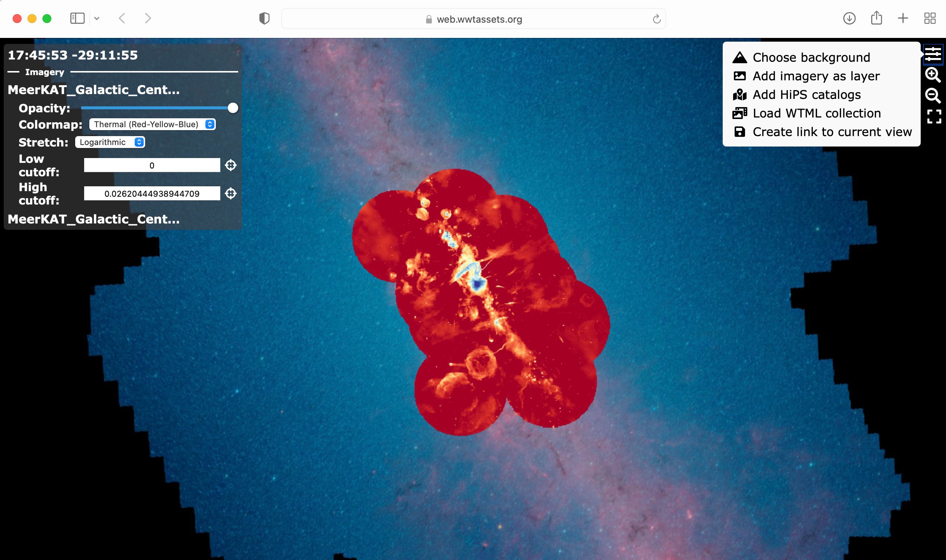Viewport: 946px width, 560px height.
Task: Collapse the first MeerKAT_Galactic_Cent layer settings
Action: pyautogui.click(x=94, y=90)
